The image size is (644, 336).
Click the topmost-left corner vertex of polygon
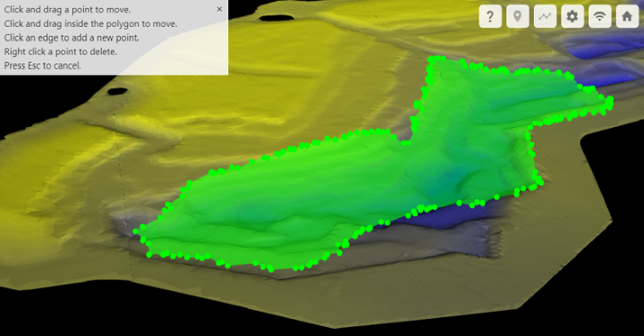click(431, 60)
